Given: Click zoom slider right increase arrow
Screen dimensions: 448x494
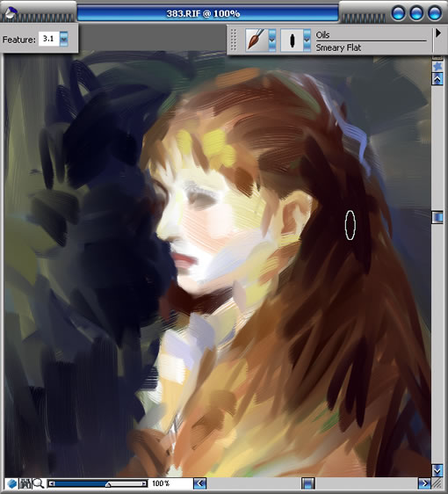Looking at the screenshot, I should pyautogui.click(x=144, y=483).
